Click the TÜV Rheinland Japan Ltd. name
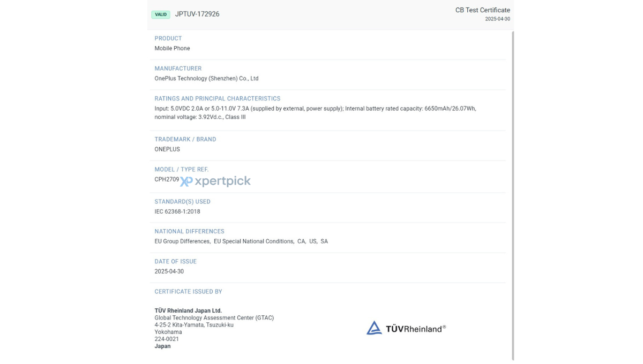The image size is (643, 364). [188, 310]
